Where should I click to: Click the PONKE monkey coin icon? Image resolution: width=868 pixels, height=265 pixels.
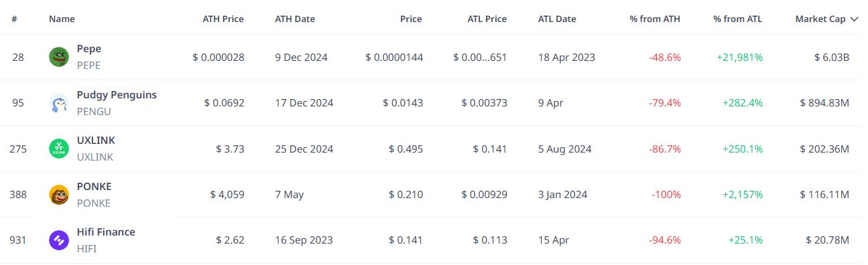(x=59, y=195)
